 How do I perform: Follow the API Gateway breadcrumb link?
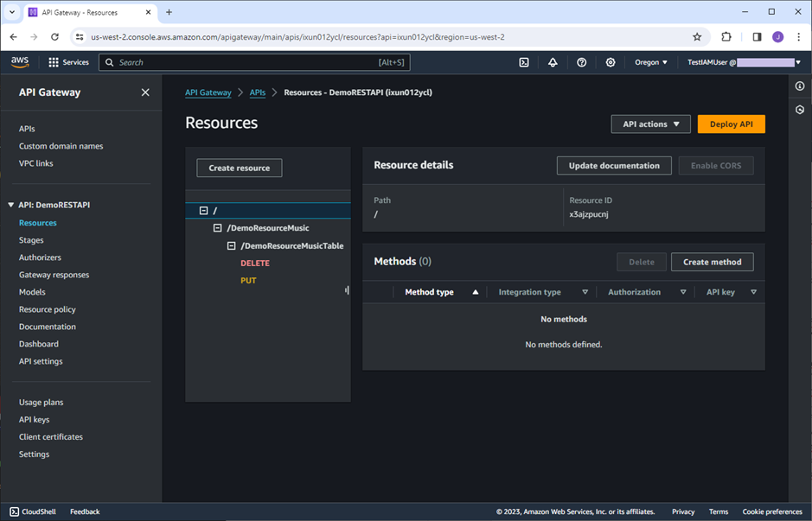coord(208,92)
